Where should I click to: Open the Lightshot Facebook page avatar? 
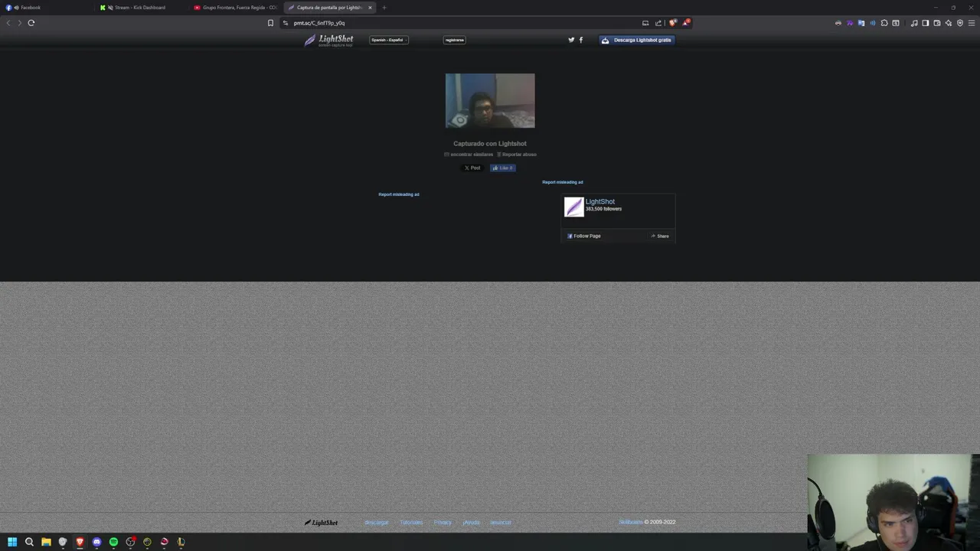(x=573, y=207)
